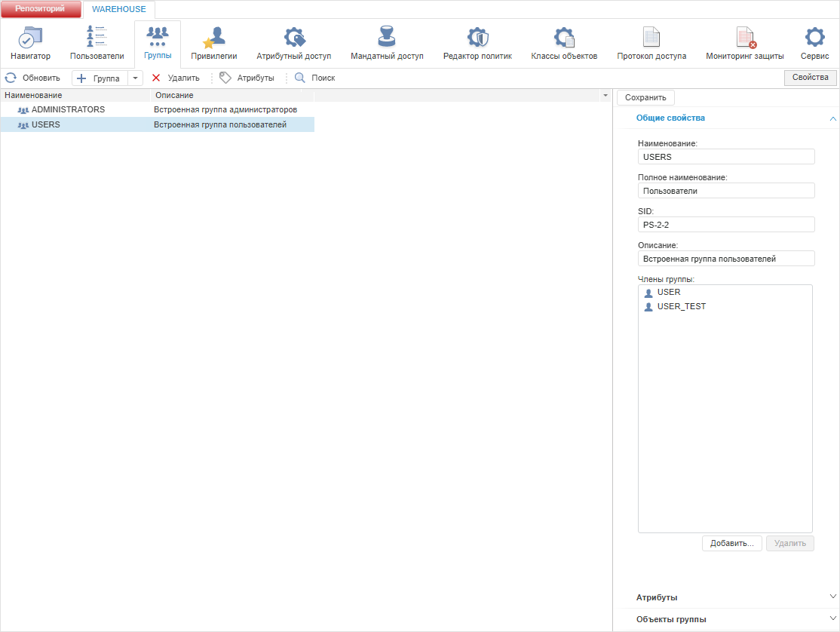Open Классы объектов icon

(564, 37)
